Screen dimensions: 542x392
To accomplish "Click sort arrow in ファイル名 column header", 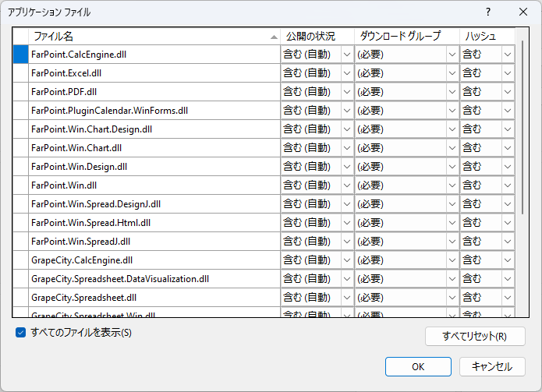I will [x=274, y=37].
